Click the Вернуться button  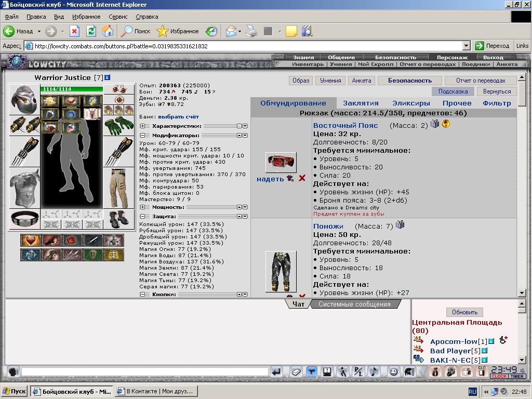(x=497, y=91)
